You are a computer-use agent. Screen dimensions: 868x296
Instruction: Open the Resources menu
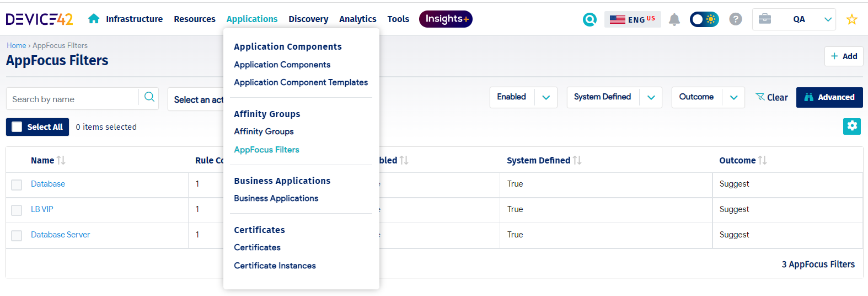coord(195,19)
